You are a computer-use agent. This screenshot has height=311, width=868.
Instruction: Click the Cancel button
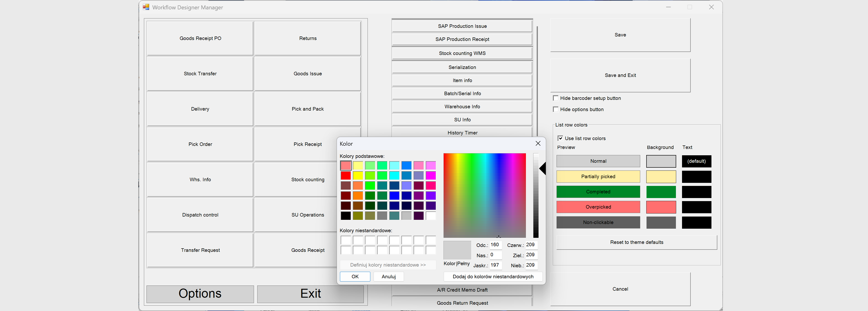pyautogui.click(x=620, y=289)
